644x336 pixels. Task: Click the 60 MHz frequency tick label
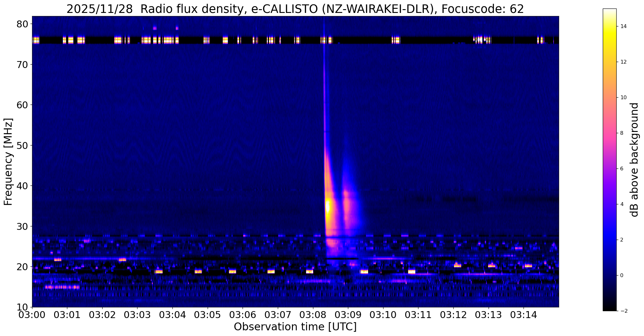click(22, 105)
